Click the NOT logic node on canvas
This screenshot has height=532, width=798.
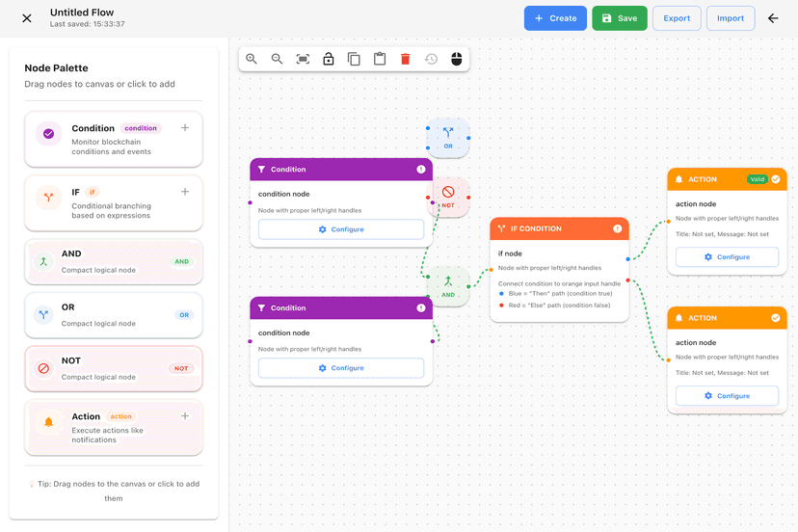coord(448,197)
